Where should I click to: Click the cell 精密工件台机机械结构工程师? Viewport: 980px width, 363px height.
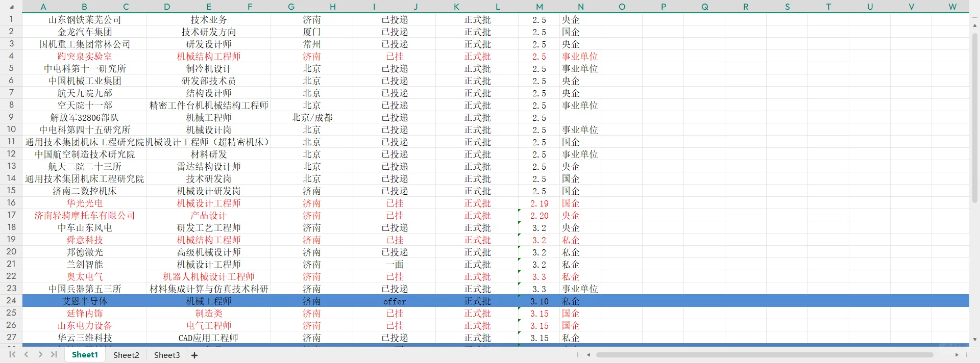click(x=209, y=106)
